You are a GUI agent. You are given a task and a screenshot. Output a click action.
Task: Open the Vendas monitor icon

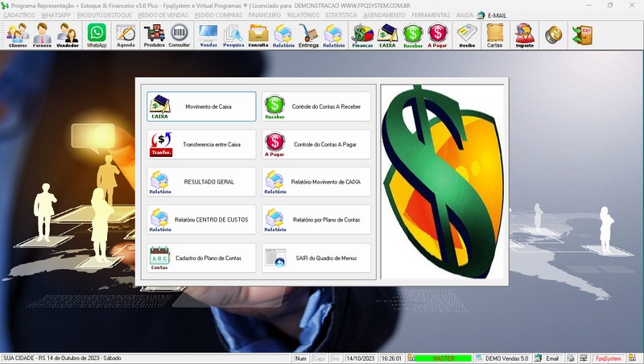pyautogui.click(x=208, y=35)
